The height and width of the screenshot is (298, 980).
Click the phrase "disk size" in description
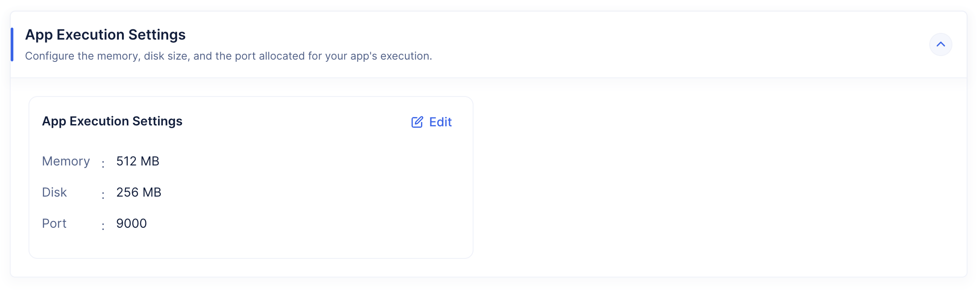coord(166,56)
